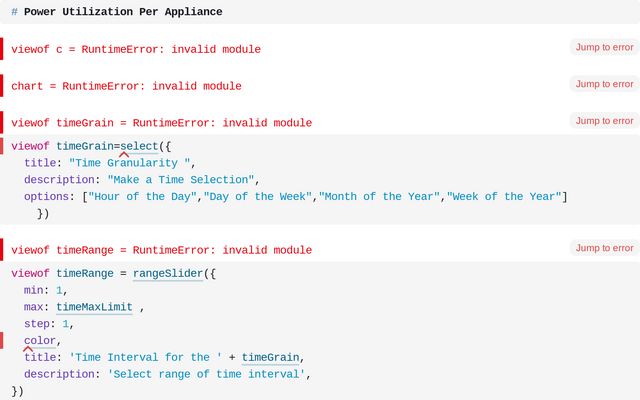
Task: Click timeGrain reference in the title line
Action: point(270,357)
